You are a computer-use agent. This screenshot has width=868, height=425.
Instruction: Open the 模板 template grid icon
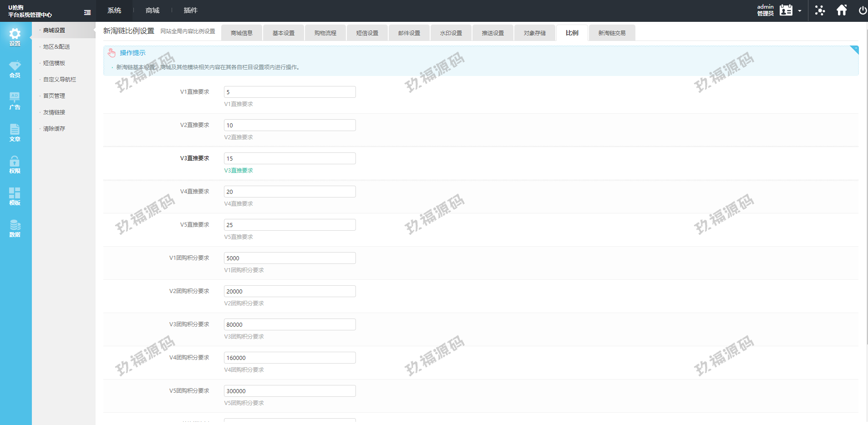15,196
